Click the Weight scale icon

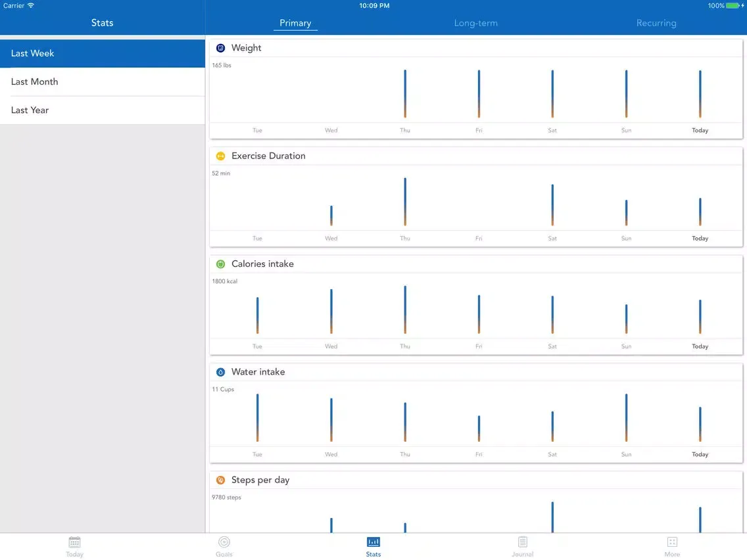pos(221,48)
